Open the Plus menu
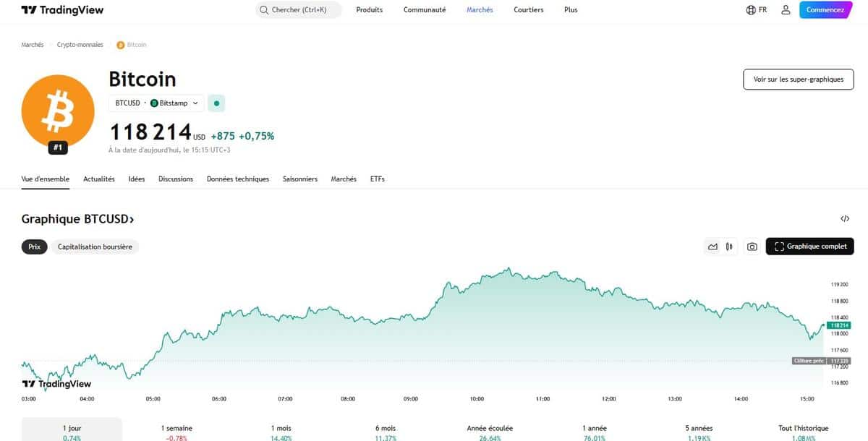Viewport: 868px width, 441px height. (x=571, y=10)
